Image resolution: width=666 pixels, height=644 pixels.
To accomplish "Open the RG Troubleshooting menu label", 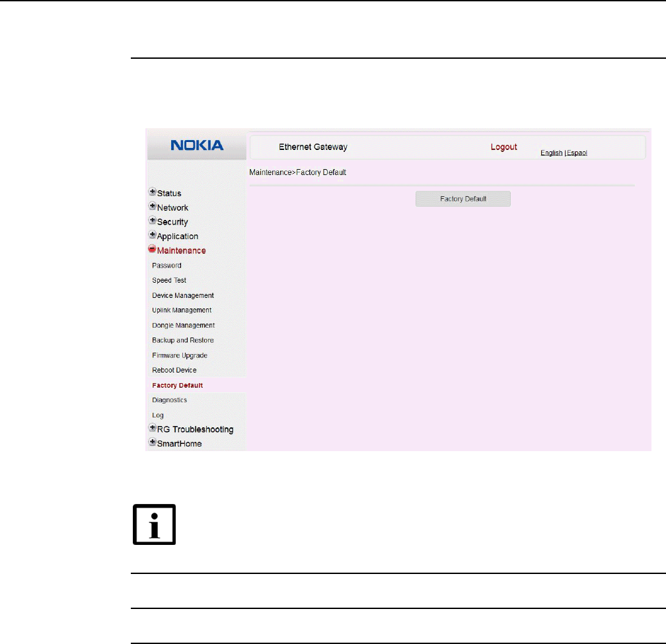I will [x=196, y=429].
